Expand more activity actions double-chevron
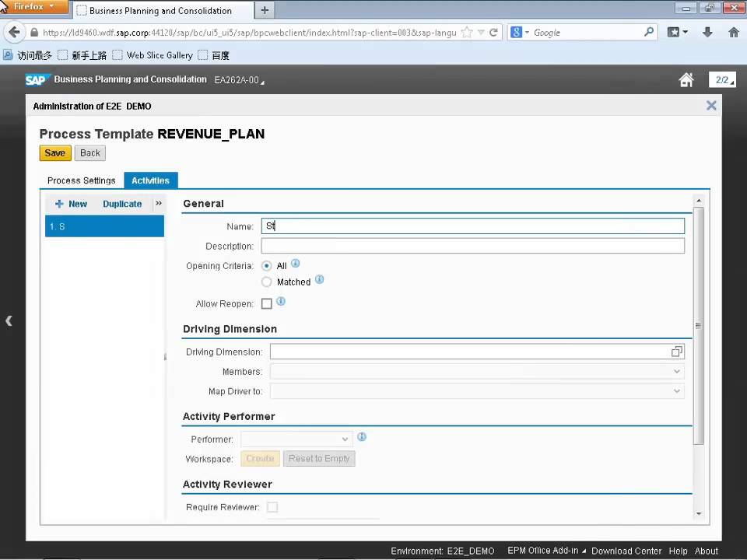Image resolution: width=747 pixels, height=560 pixels. pos(159,203)
